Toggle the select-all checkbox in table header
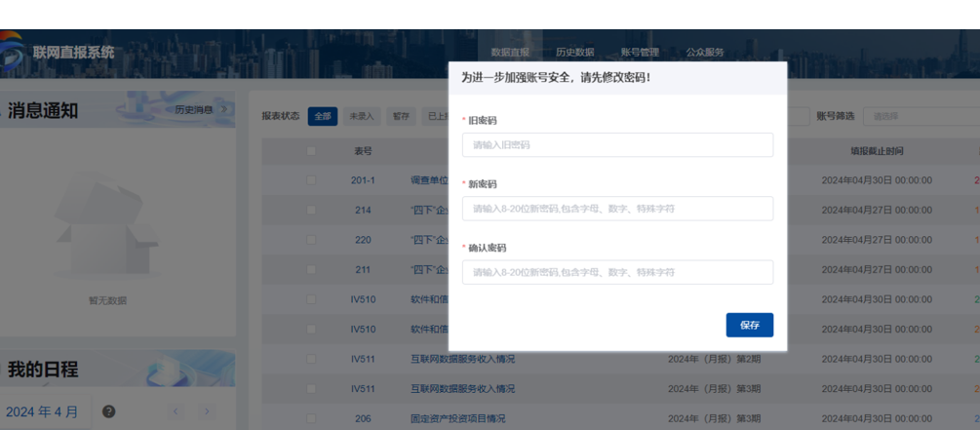The height and width of the screenshot is (430, 980). pos(311,151)
